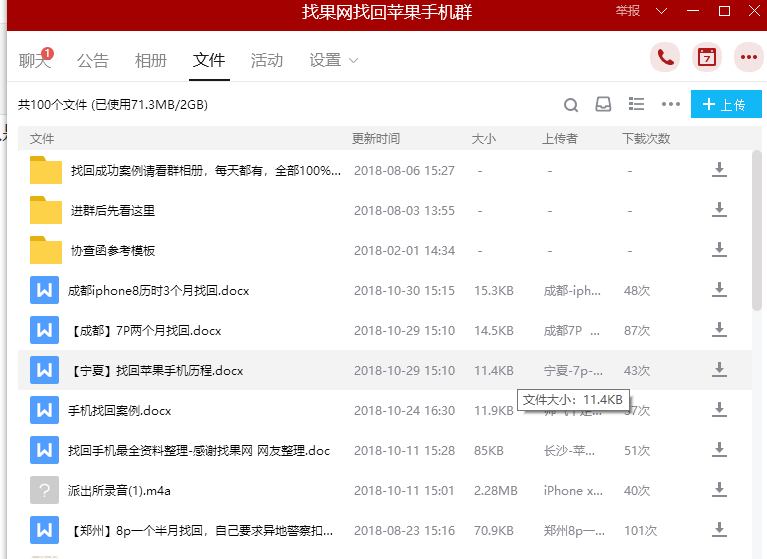Open file 【成都】7P两个月找回.docx
767x559 pixels.
click(146, 331)
